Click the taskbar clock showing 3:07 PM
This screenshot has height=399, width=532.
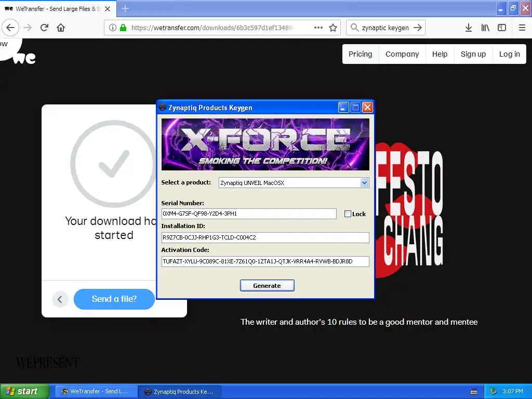pyautogui.click(x=513, y=391)
